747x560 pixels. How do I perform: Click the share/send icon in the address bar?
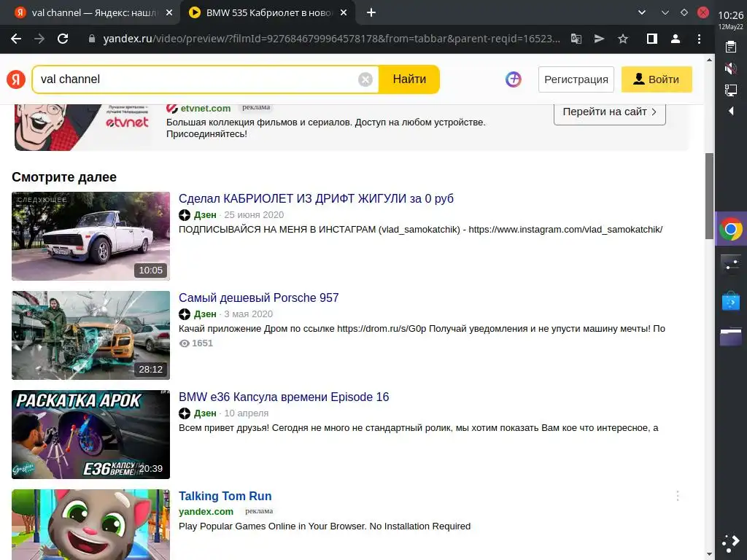600,39
